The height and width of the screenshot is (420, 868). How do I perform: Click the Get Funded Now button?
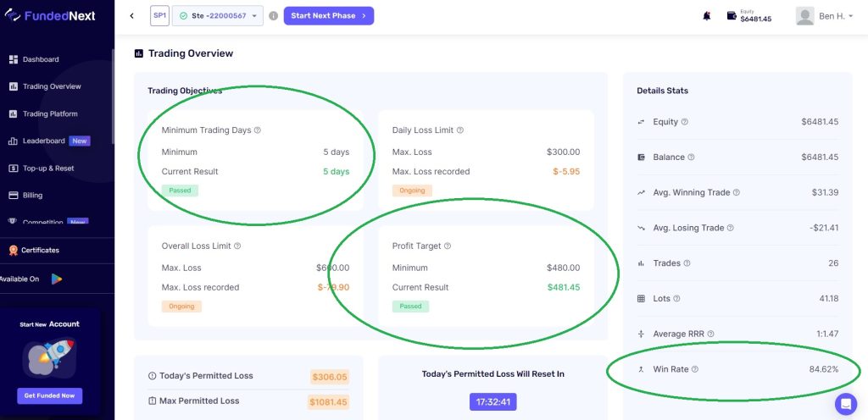click(50, 395)
